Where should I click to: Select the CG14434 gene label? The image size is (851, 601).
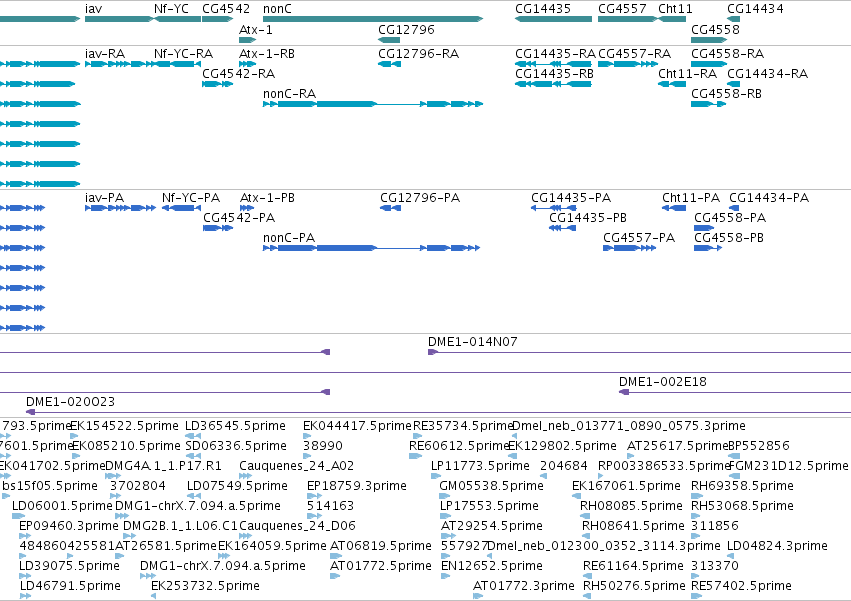pyautogui.click(x=755, y=9)
